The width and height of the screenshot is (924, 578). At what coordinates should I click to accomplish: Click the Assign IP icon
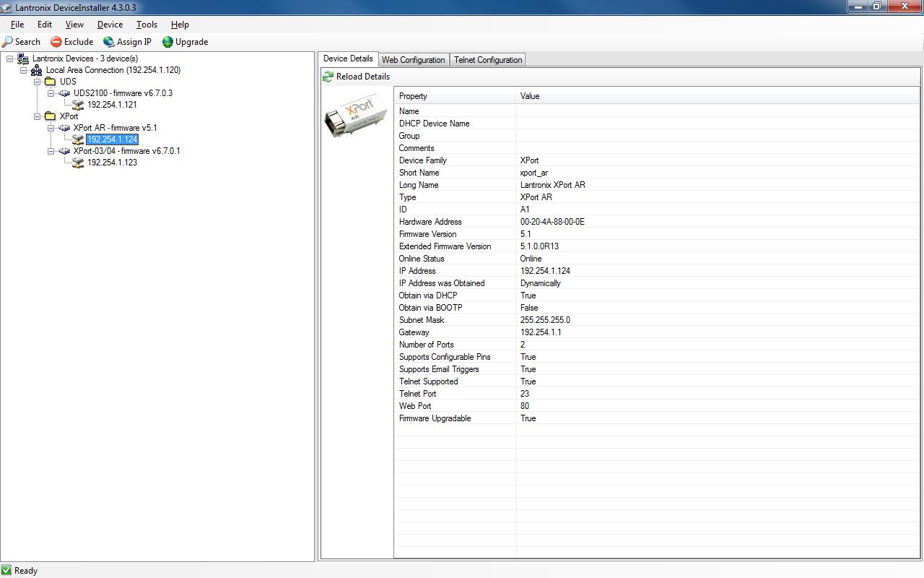108,42
